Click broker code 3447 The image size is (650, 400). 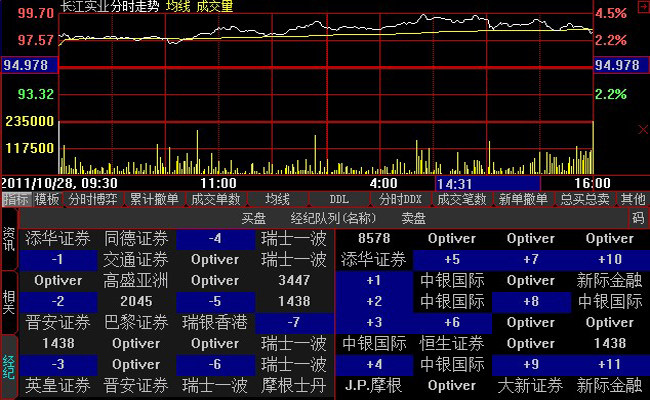[x=294, y=281]
